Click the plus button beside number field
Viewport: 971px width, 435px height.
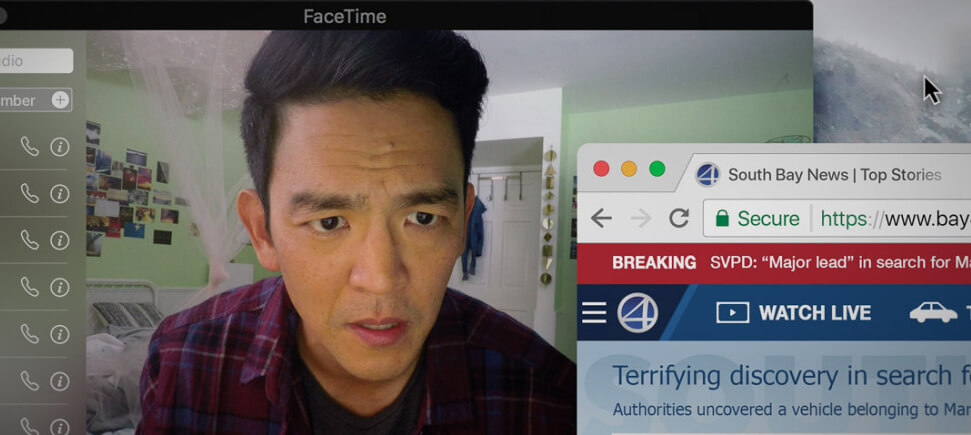click(x=60, y=100)
